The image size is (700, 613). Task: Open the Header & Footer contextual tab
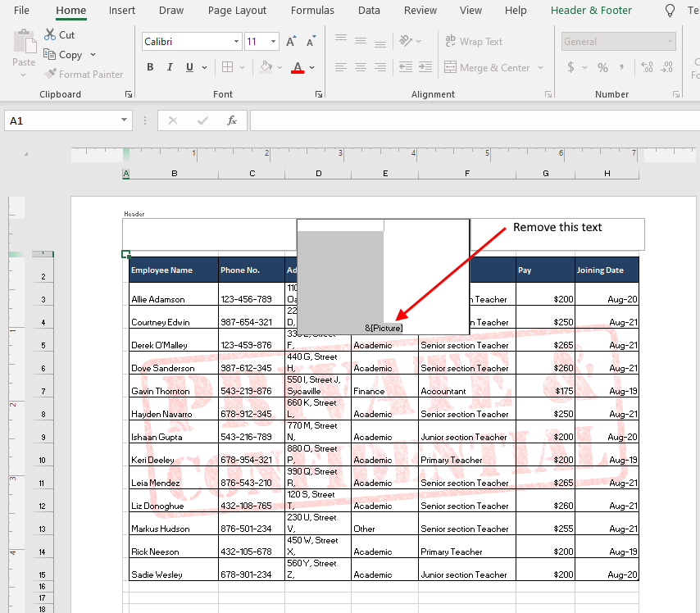point(591,11)
